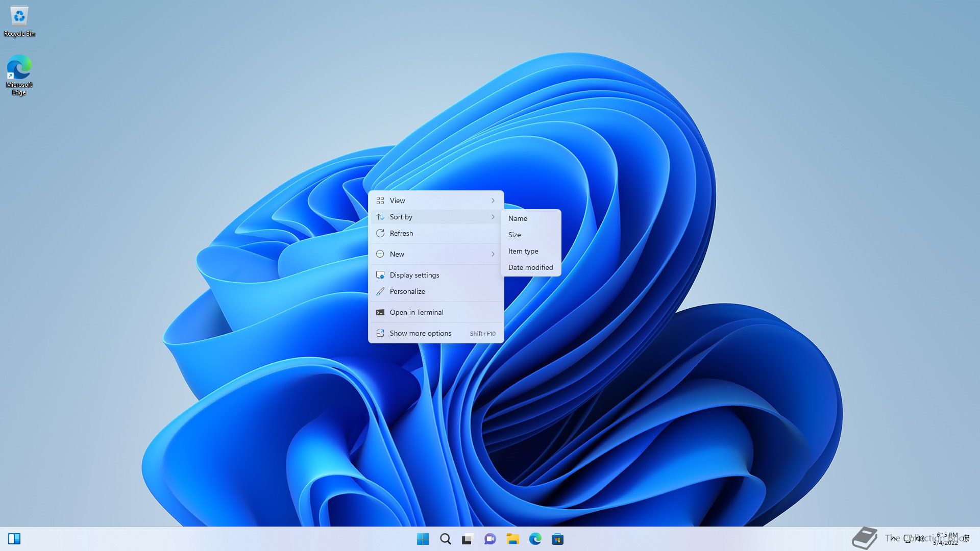Sort desktop icons by Size
The height and width of the screenshot is (551, 980).
point(531,235)
